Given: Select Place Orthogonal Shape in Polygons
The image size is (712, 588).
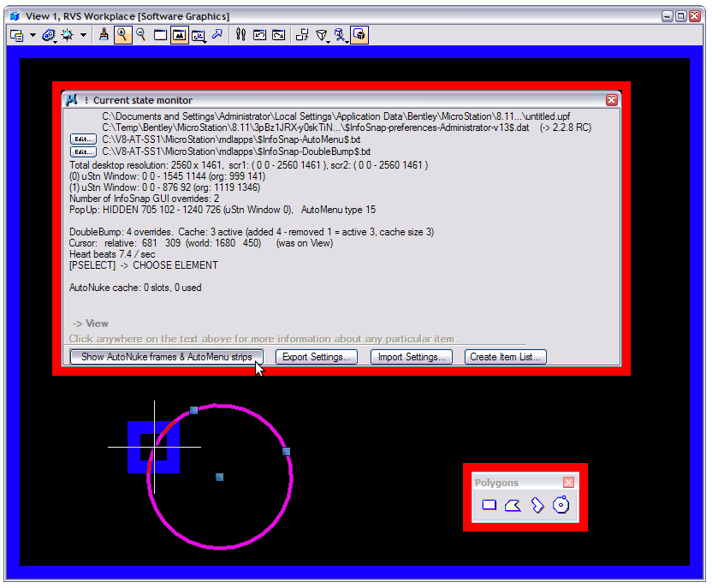Looking at the screenshot, I should point(537,505).
